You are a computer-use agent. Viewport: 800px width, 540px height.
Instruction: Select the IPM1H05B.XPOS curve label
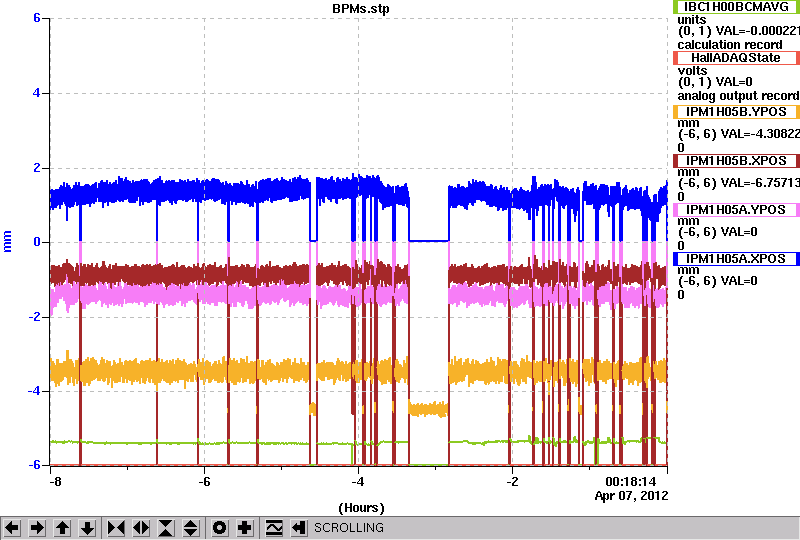pos(736,161)
